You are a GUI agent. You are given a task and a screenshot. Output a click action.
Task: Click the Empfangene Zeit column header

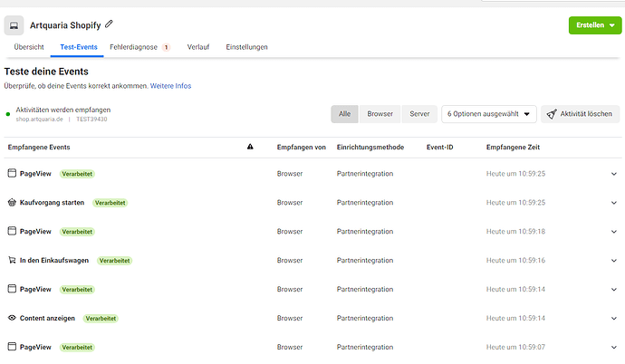[x=514, y=147]
